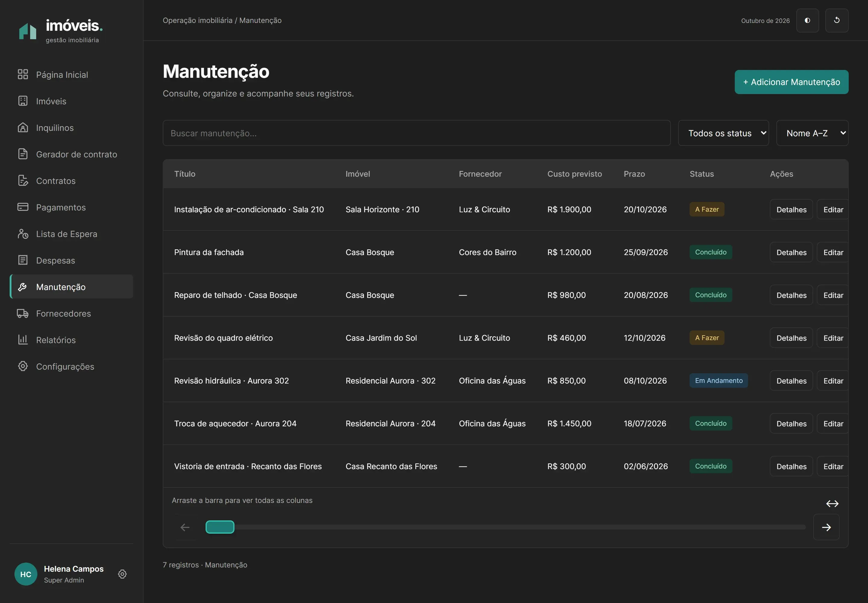Image resolution: width=868 pixels, height=603 pixels.
Task: Open Página Inicial dashboard grid icon
Action: (x=23, y=74)
